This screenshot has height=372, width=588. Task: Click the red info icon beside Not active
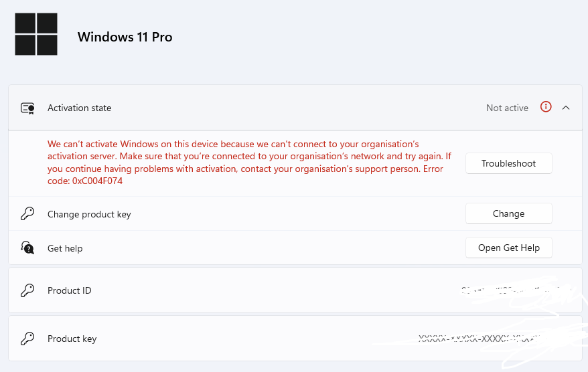click(x=546, y=107)
